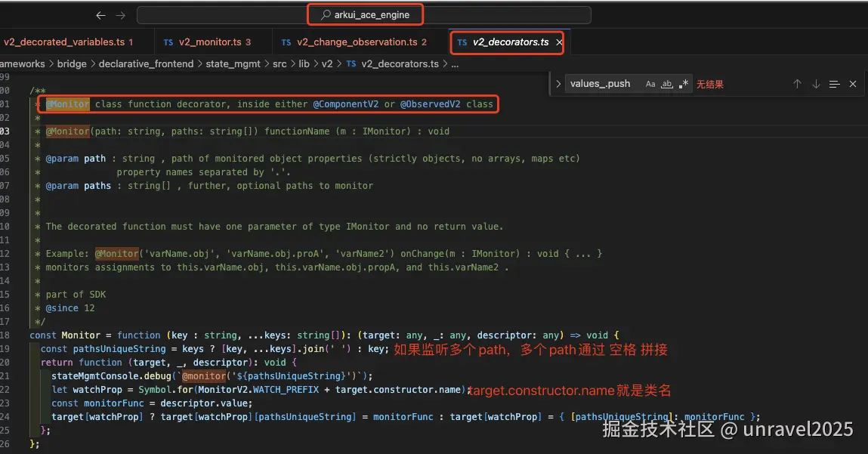Open the v2_decorators.ts breadcrumb file

(x=393, y=63)
